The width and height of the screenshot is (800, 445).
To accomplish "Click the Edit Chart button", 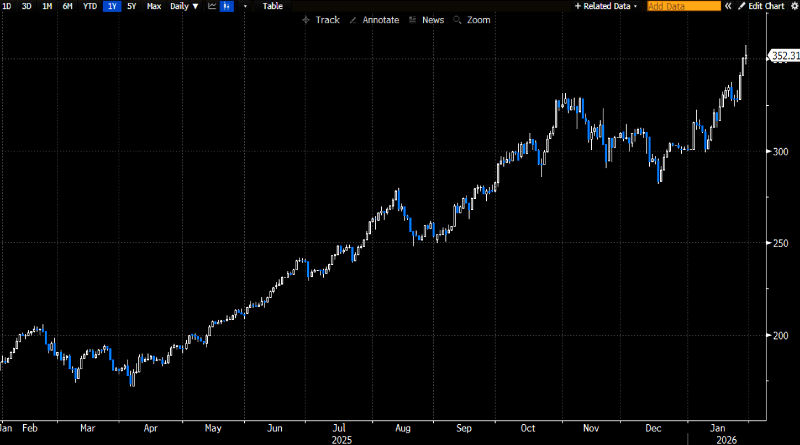I will click(766, 6).
